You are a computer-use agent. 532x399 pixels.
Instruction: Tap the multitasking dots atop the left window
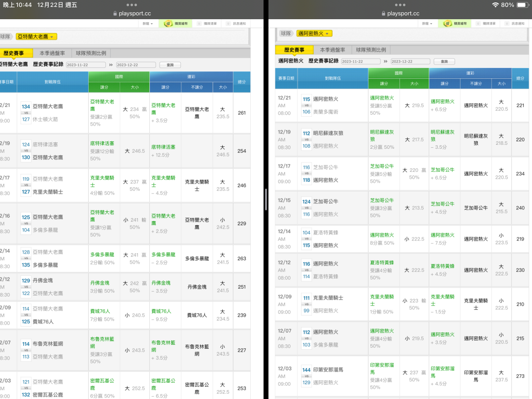(132, 5)
